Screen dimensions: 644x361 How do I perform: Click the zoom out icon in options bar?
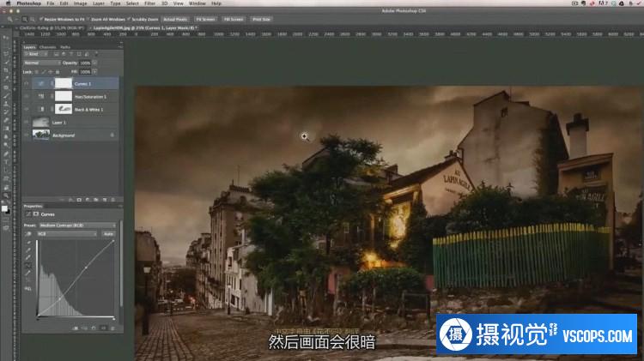[x=32, y=19]
